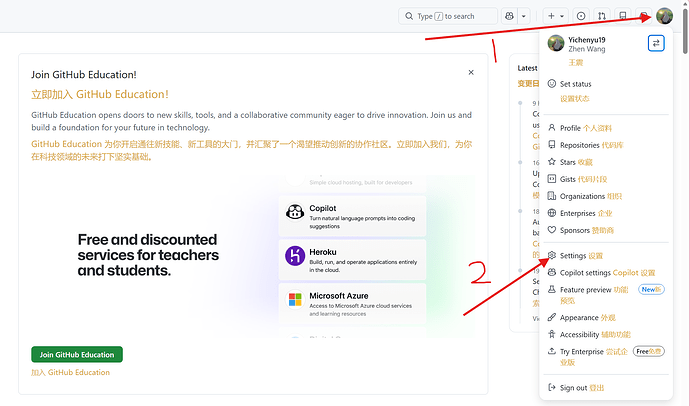Open the Stars menu item

(x=606, y=162)
